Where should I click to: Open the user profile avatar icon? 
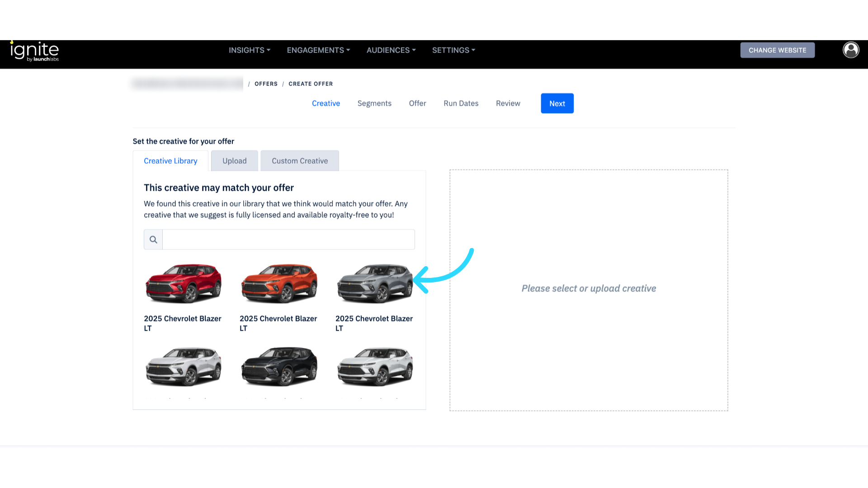tap(850, 50)
